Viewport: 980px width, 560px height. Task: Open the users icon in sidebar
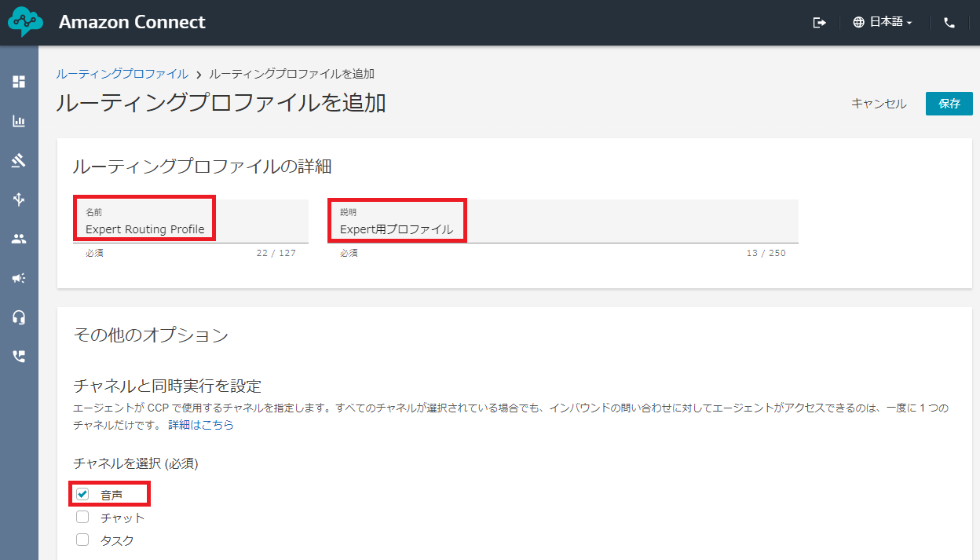pyautogui.click(x=19, y=239)
